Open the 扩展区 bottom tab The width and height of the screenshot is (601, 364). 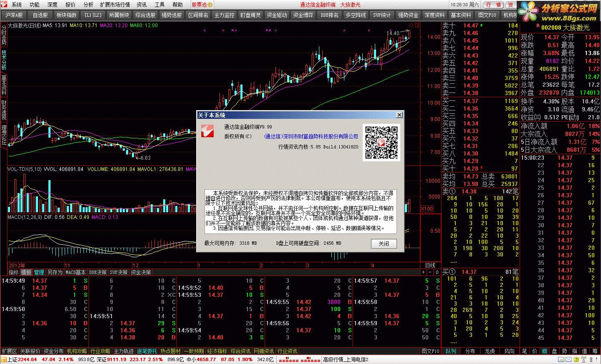point(10,351)
